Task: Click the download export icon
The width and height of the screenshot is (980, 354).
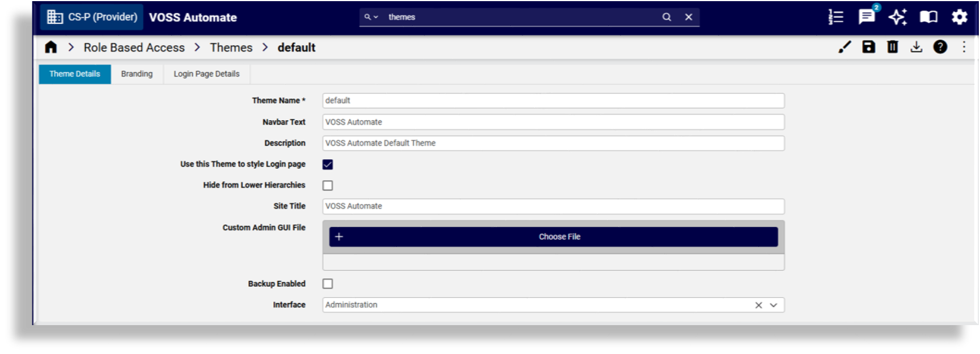Action: 916,47
